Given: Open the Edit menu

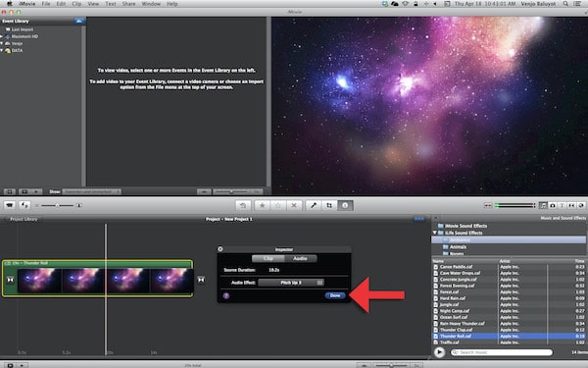Looking at the screenshot, I should point(61,4).
